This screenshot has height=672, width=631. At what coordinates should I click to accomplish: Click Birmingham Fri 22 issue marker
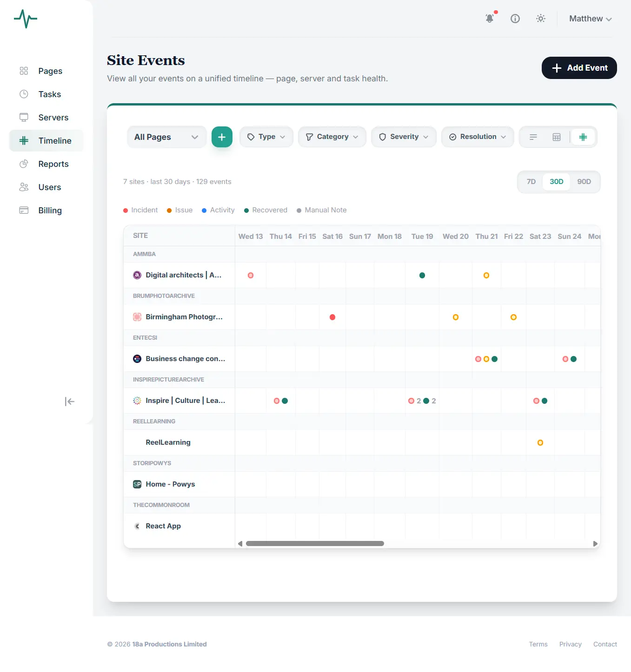[x=513, y=317]
